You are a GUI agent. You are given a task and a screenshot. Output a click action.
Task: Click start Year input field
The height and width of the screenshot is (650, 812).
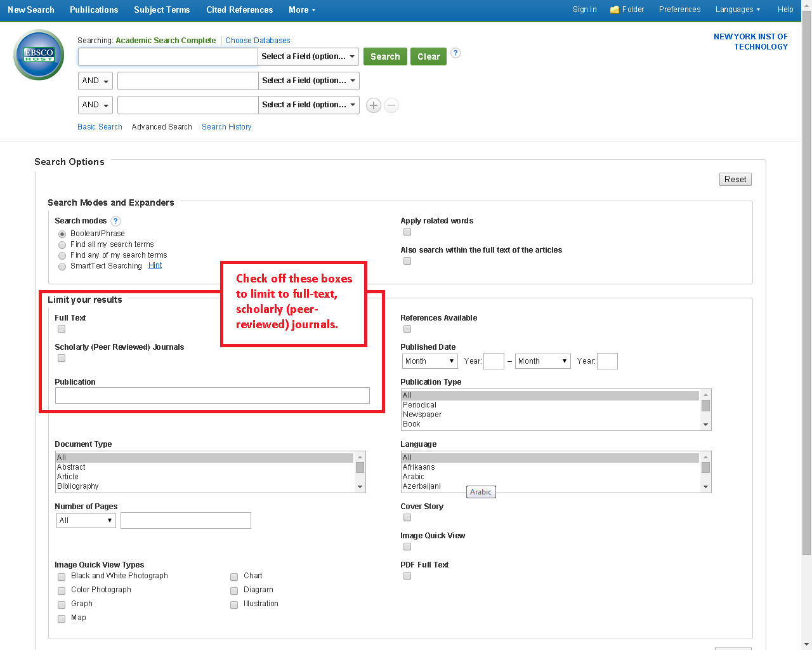click(494, 361)
